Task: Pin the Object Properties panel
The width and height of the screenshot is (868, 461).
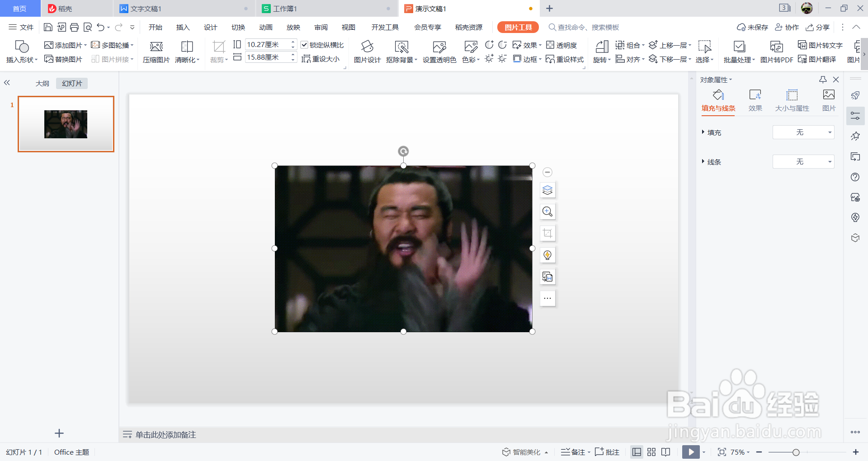Action: point(823,80)
